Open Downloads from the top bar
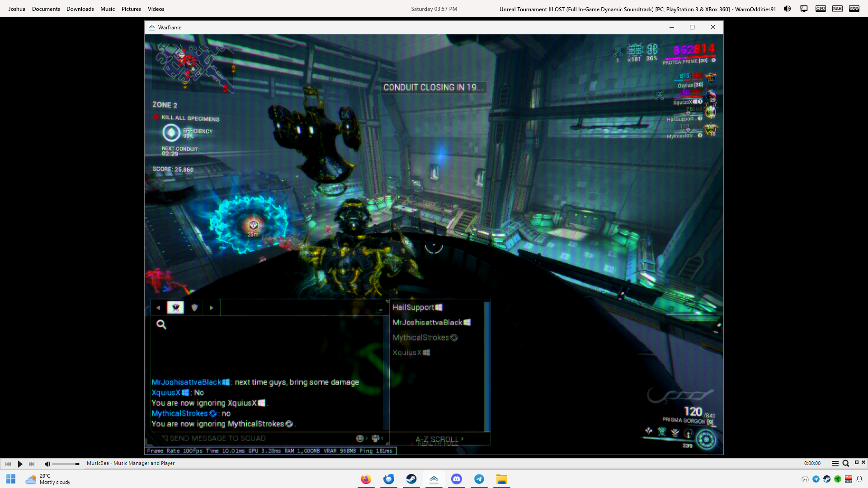 click(x=80, y=9)
